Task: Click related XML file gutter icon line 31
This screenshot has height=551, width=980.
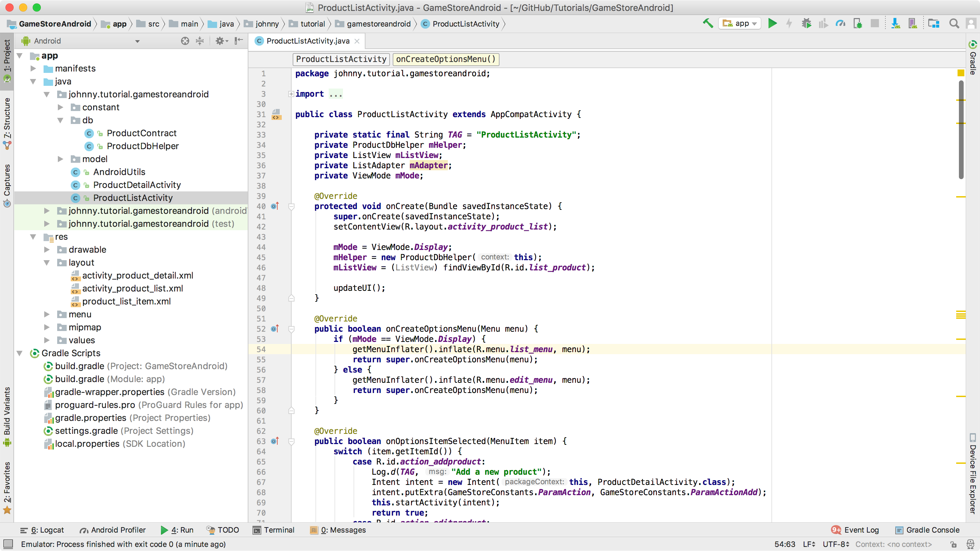Action: pos(277,114)
